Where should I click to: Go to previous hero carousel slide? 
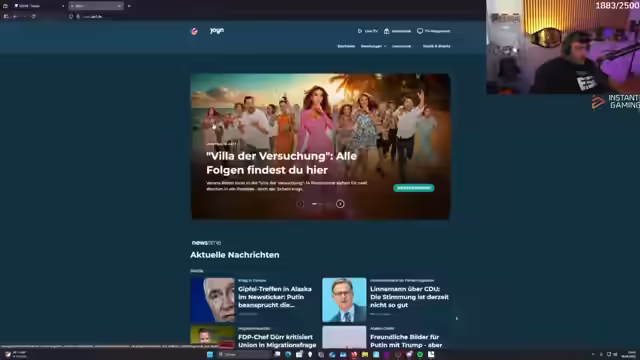tap(300, 204)
